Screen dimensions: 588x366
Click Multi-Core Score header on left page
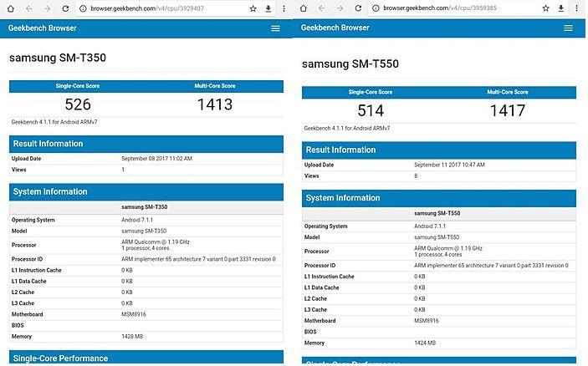click(215, 86)
